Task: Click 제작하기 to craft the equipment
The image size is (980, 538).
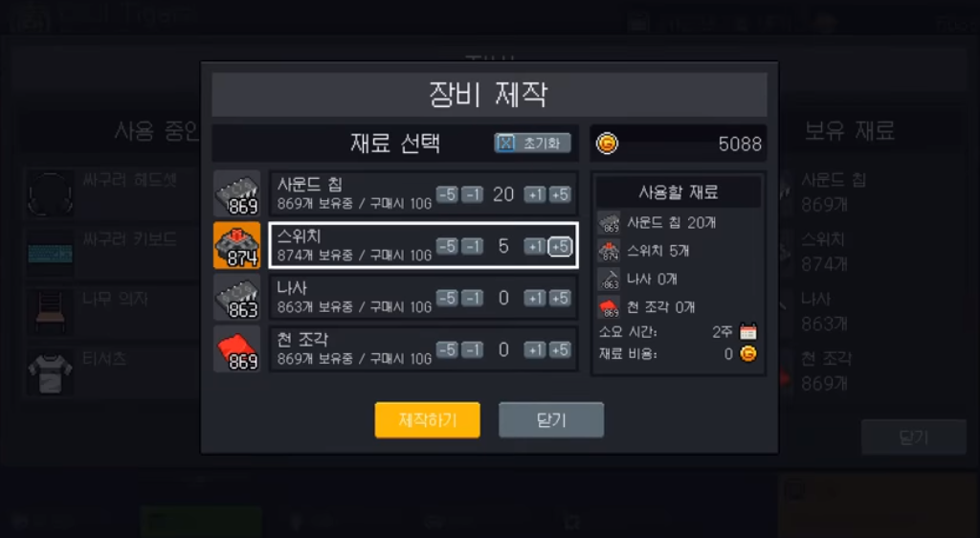Action: coord(428,420)
